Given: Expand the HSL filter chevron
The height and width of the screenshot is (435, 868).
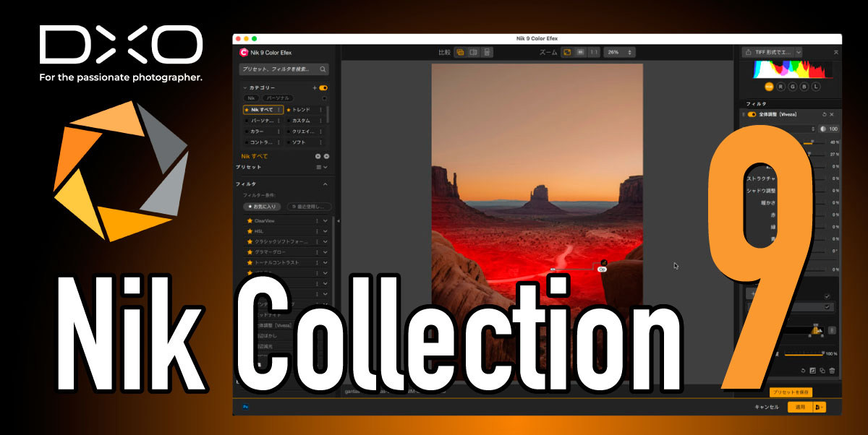Looking at the screenshot, I should [325, 231].
